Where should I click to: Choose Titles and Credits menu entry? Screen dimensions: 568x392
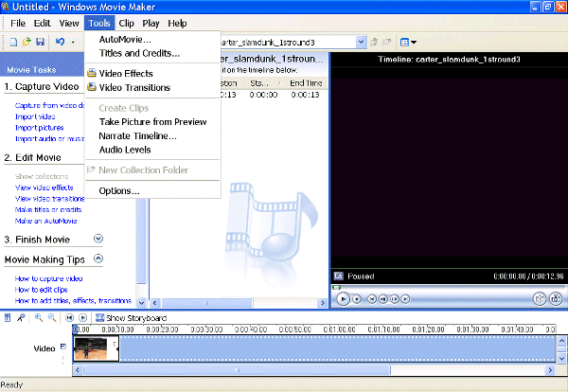coord(152,53)
